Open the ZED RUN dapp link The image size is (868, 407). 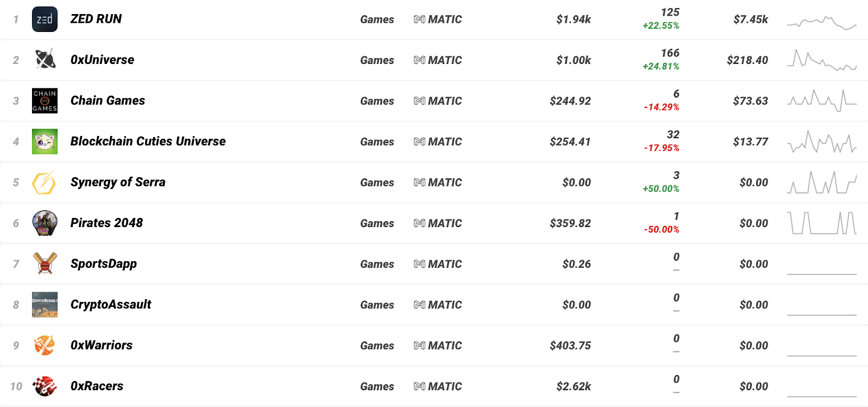pos(96,19)
